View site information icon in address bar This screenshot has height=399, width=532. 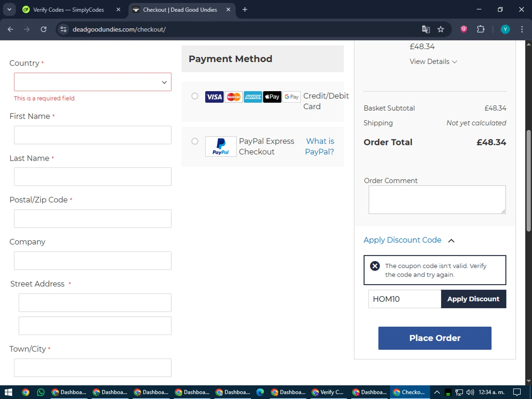coord(63,29)
